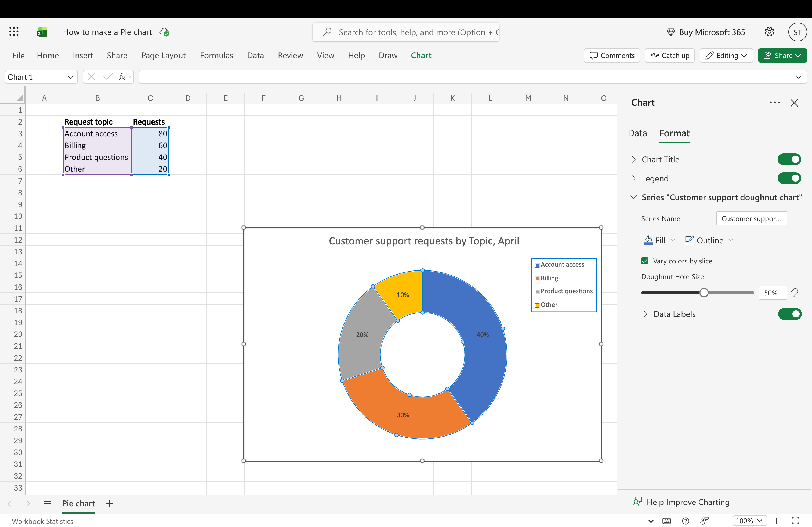Open the Insert ribbon tab
812x527 pixels.
(82, 56)
